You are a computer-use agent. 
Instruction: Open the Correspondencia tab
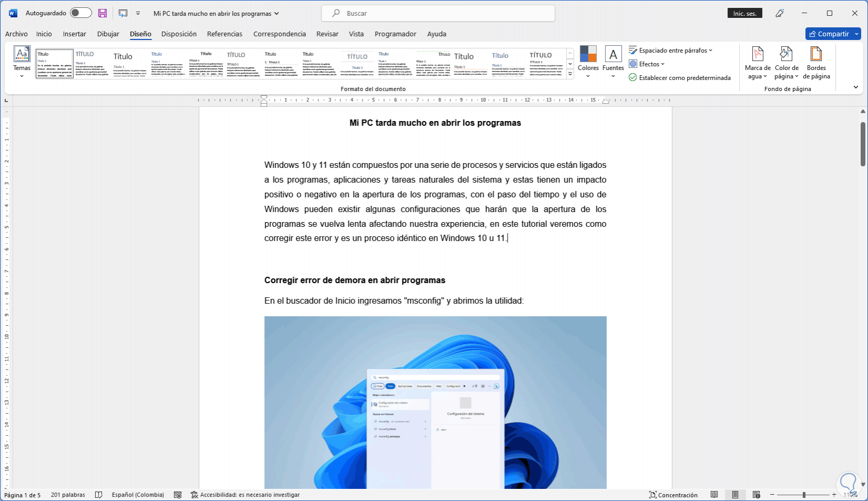coord(279,34)
